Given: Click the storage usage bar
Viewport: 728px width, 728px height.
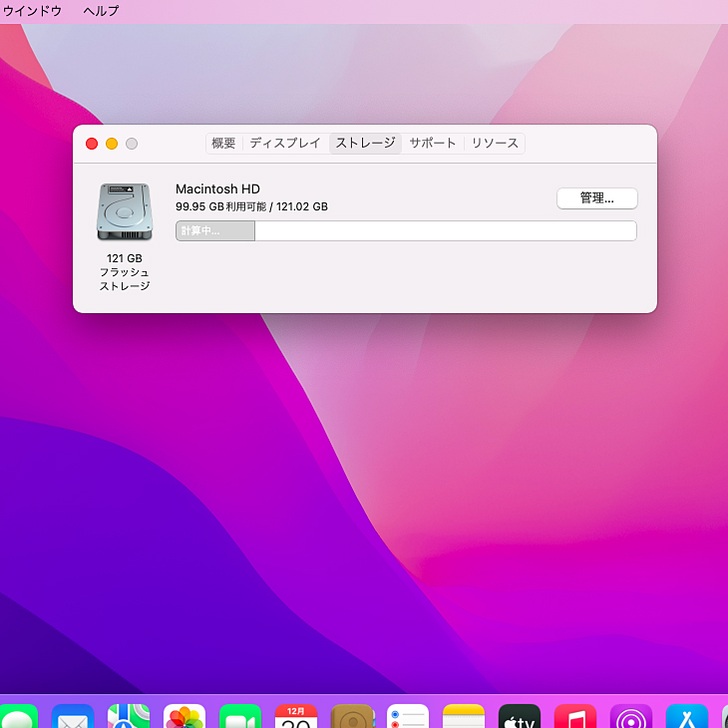Looking at the screenshot, I should pyautogui.click(x=406, y=231).
